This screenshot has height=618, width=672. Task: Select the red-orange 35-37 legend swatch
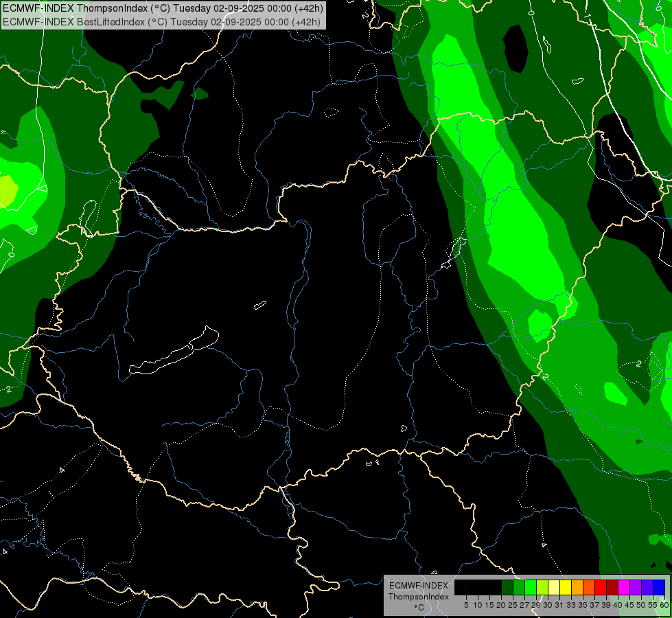point(589,587)
